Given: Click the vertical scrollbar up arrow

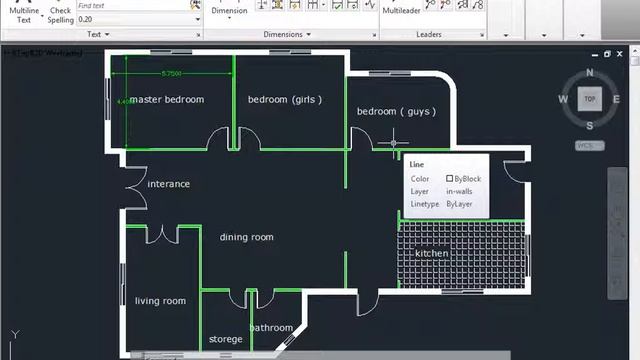Looking at the screenshot, I should [635, 51].
